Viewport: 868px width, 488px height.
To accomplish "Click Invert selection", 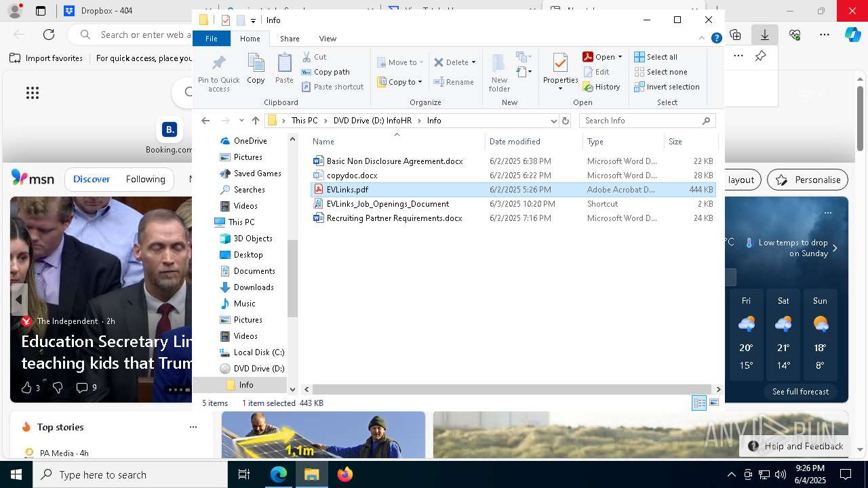I will pos(667,87).
